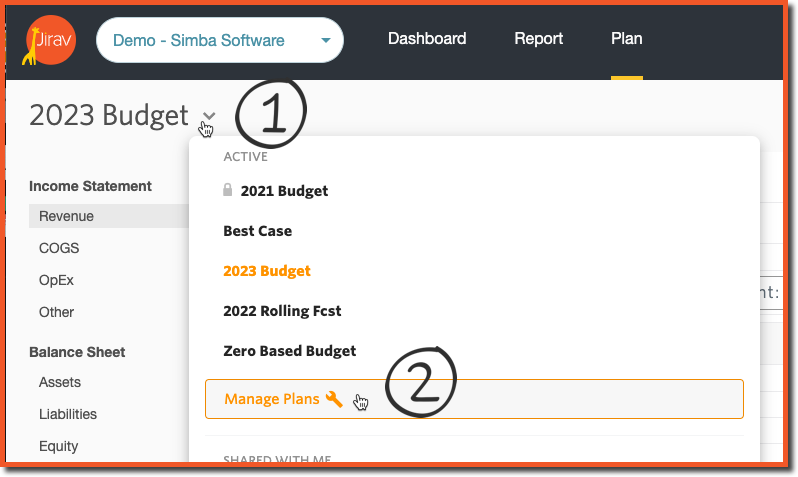Select Other under Income Statement
Image resolution: width=798 pixels, height=477 pixels.
pyautogui.click(x=56, y=312)
